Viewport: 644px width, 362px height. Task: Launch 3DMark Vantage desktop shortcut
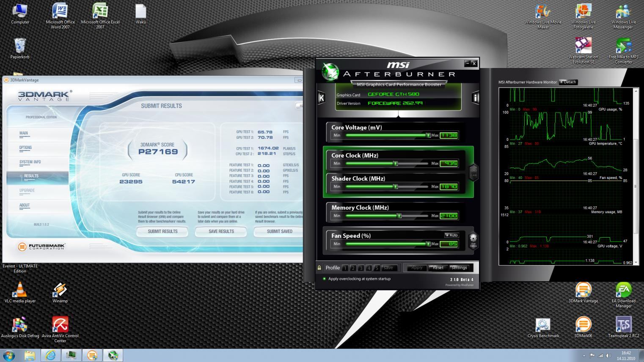[583, 293]
